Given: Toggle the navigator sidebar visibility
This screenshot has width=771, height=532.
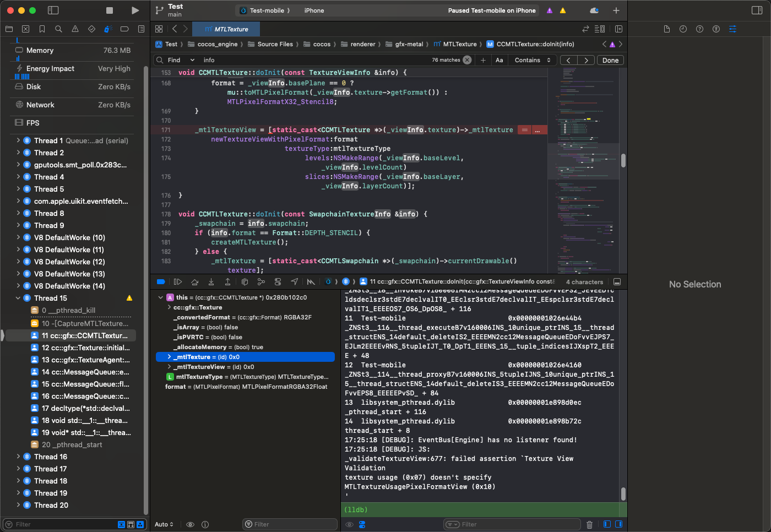Looking at the screenshot, I should tap(53, 10).
